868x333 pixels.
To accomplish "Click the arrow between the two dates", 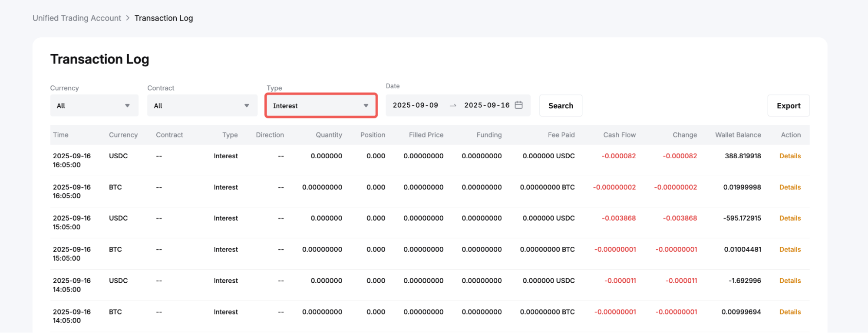I will tap(453, 105).
